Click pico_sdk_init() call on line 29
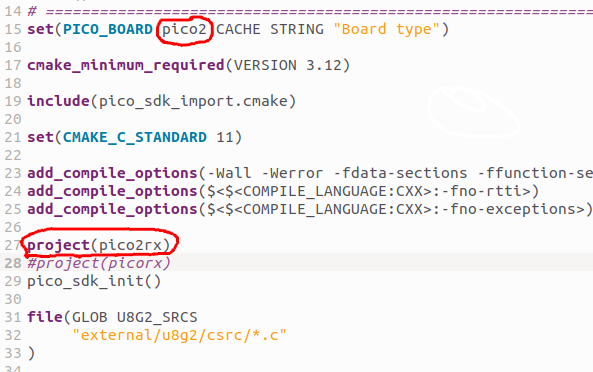Image resolution: width=593 pixels, height=372 pixels. coord(94,281)
